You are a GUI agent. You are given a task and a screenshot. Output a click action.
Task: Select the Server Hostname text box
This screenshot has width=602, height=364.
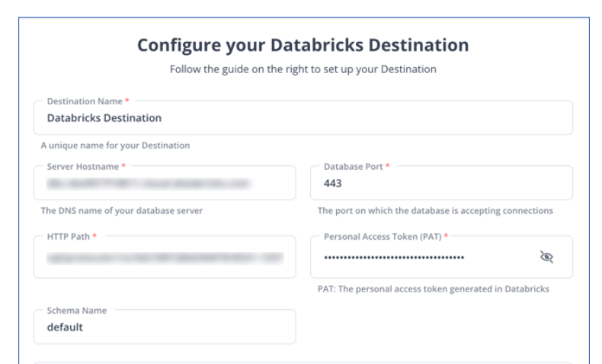tap(165, 183)
